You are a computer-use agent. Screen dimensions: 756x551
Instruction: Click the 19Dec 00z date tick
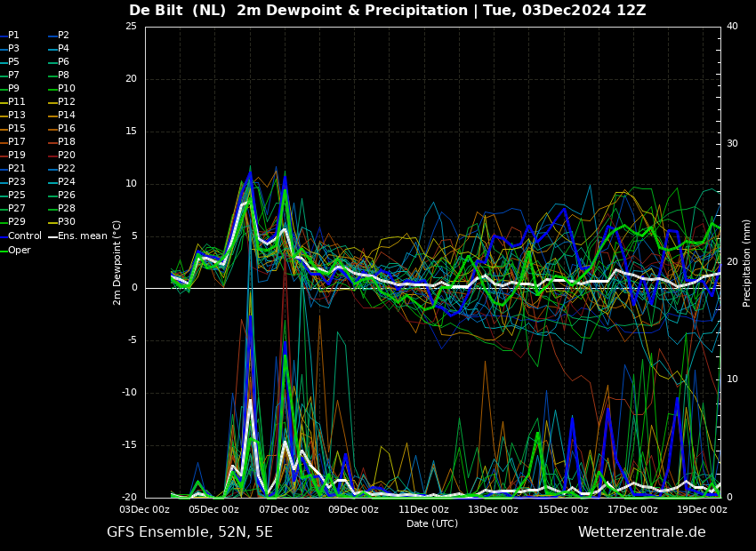click(x=702, y=510)
